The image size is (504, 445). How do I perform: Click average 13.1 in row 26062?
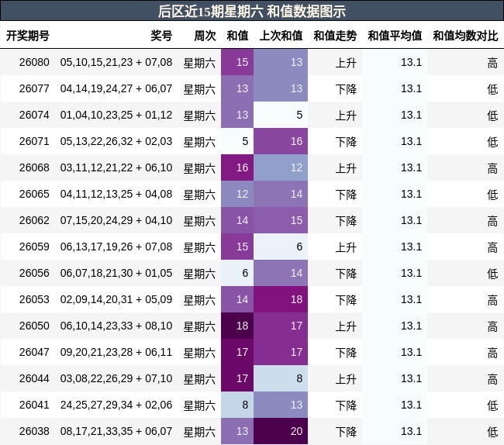coord(412,220)
